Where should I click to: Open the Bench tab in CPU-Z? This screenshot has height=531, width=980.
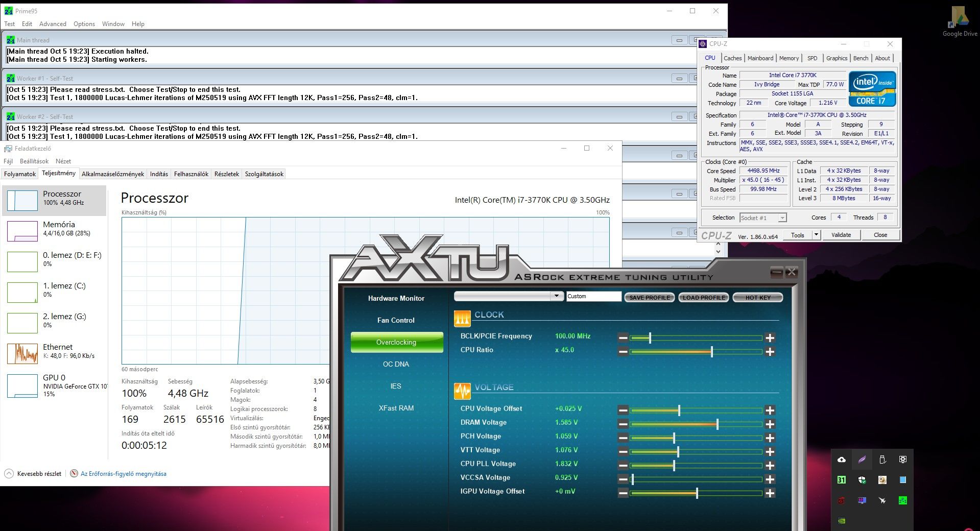click(x=861, y=58)
